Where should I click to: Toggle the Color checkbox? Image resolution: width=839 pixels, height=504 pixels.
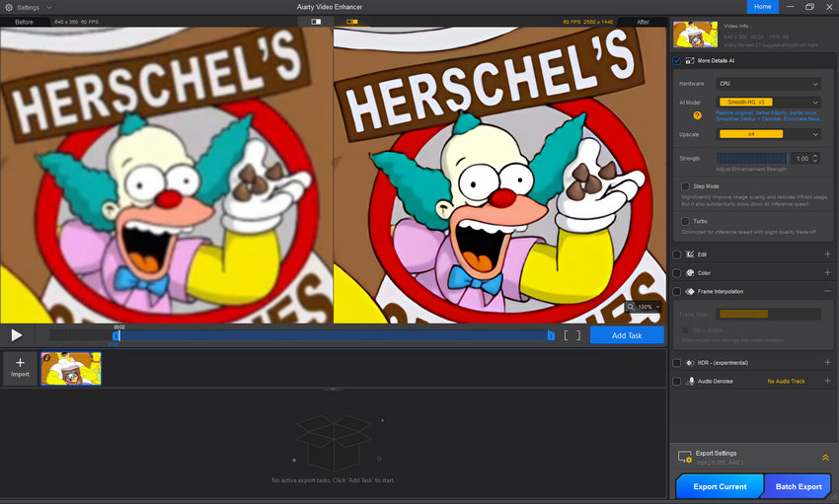click(677, 273)
